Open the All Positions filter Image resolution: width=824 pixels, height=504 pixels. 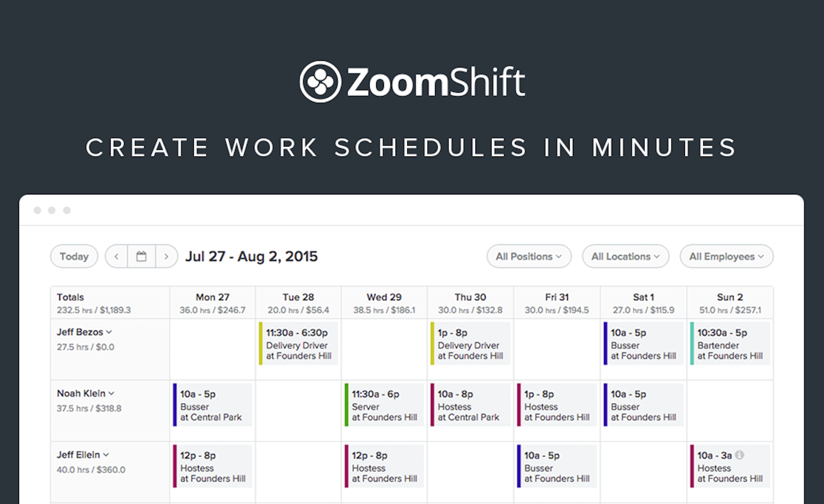point(529,256)
